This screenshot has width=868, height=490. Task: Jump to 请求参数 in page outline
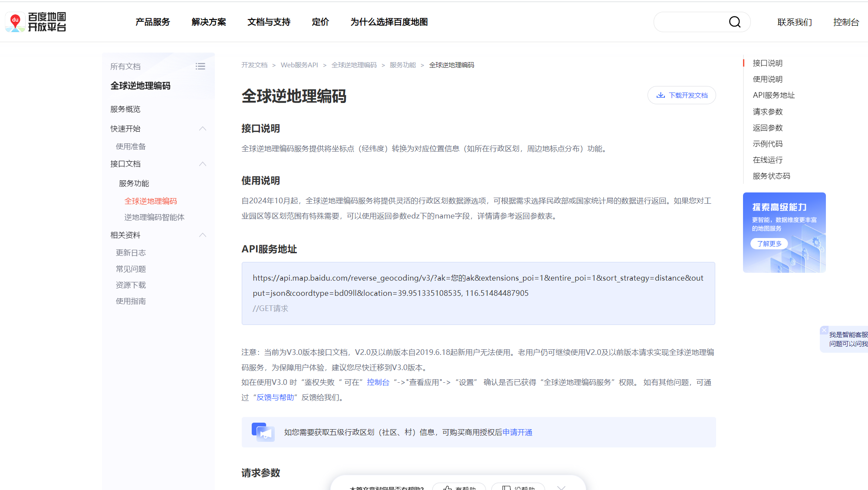click(767, 112)
